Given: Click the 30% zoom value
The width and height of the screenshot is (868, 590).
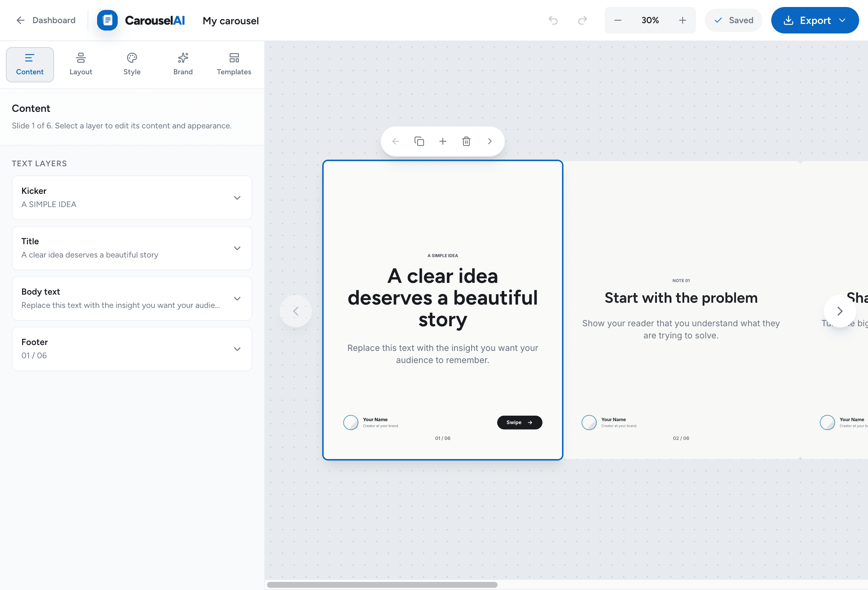Looking at the screenshot, I should coord(650,20).
